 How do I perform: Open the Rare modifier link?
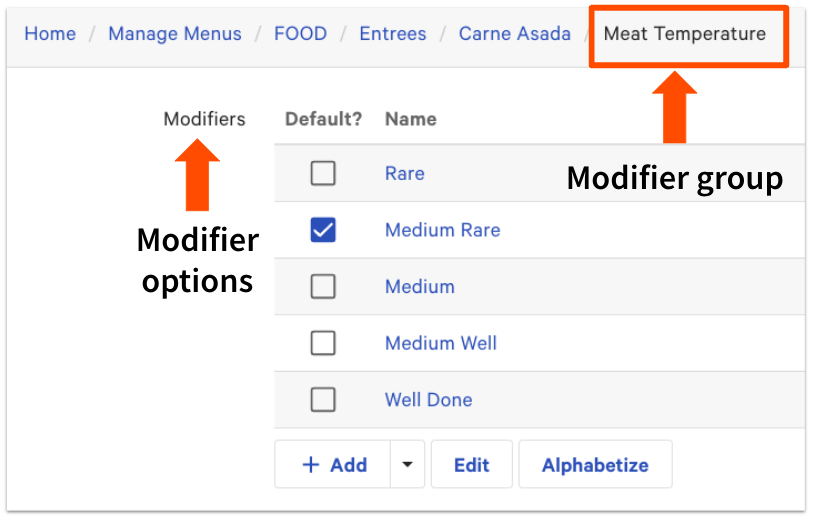click(405, 174)
